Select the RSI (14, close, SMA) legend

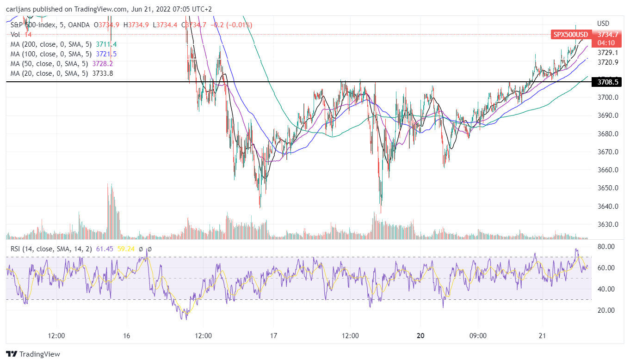(52, 249)
